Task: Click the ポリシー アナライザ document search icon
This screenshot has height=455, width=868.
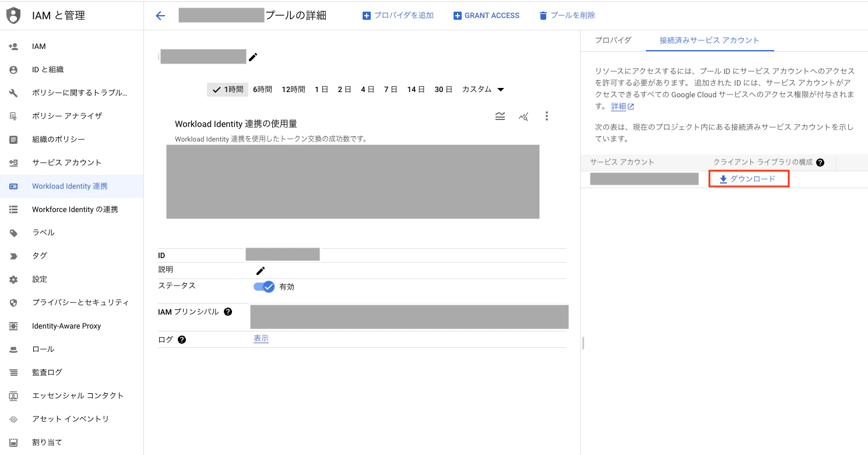Action: pyautogui.click(x=13, y=116)
